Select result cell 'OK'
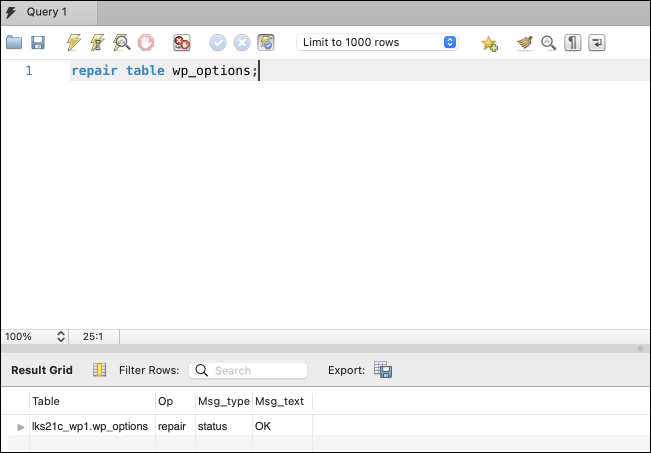 pyautogui.click(x=282, y=426)
